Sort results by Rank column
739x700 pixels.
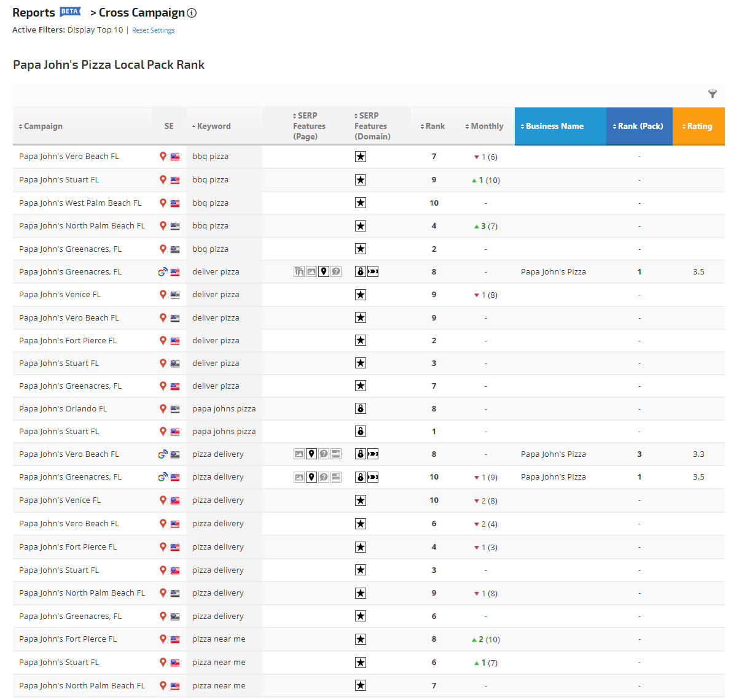coord(434,126)
